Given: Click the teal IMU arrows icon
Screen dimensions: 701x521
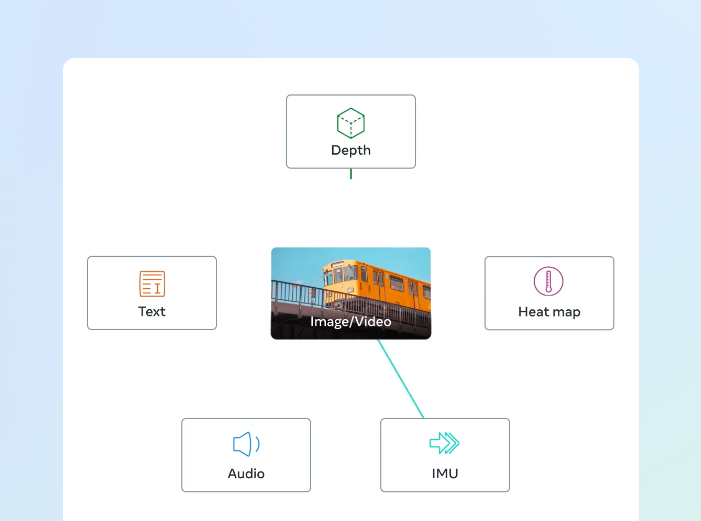Looking at the screenshot, I should tap(444, 444).
